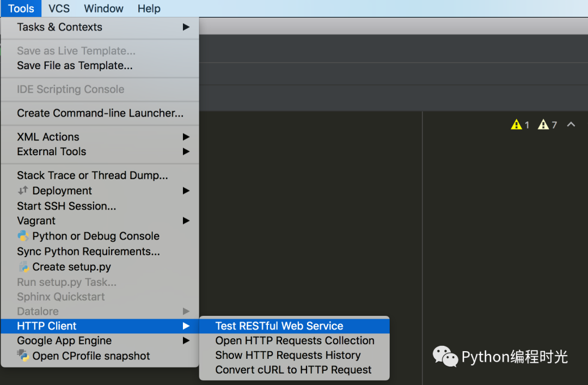This screenshot has height=385, width=588.
Task: Choose Create setup.py entry
Action: tap(100, 267)
